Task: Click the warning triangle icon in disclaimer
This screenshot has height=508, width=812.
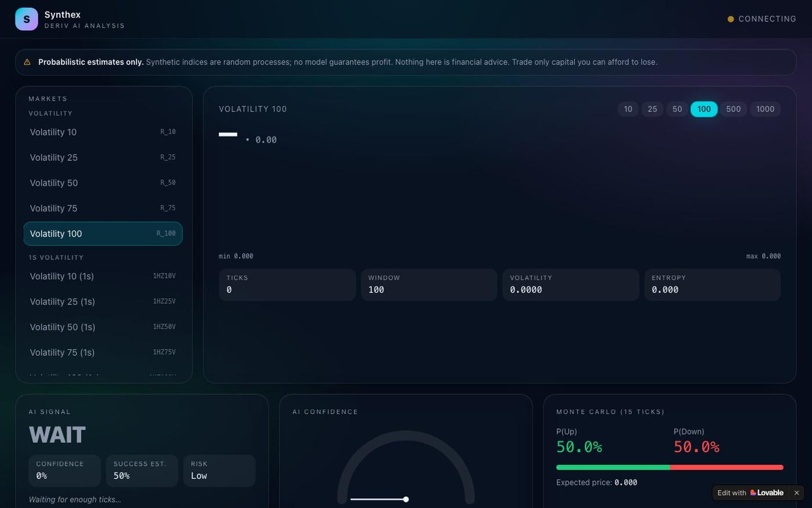Action: (27, 62)
